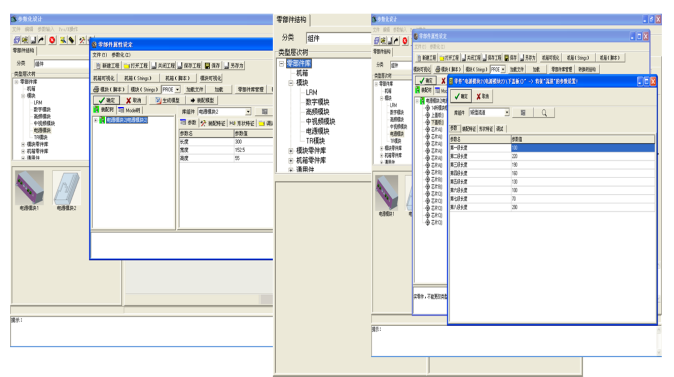This screenshot has width=674, height=377.
Task: Select LRM in the enlarged middle tree
Action: (311, 92)
